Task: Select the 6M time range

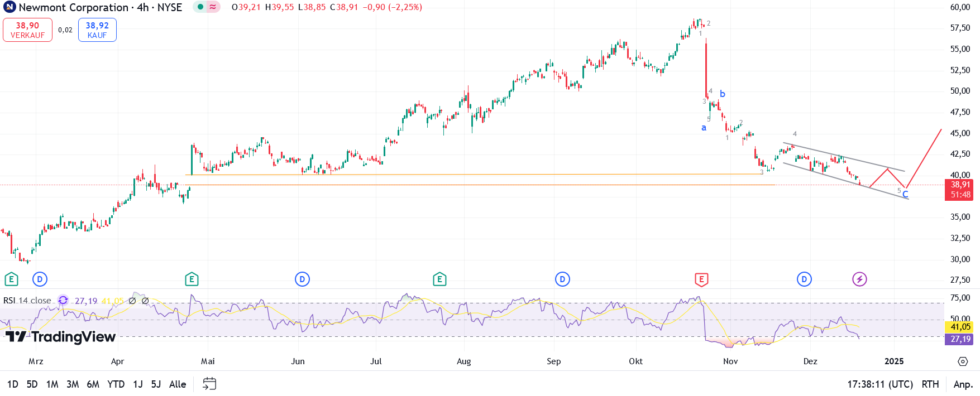Action: [93, 384]
